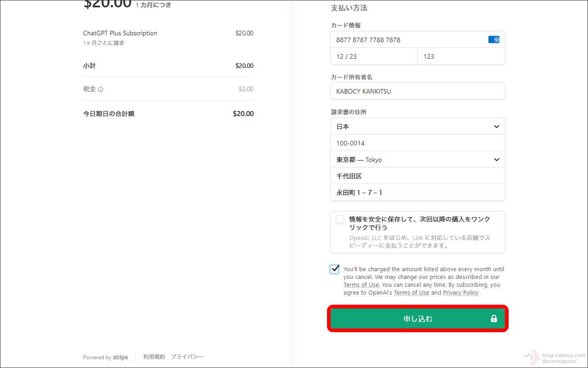
Task: Click the card number input field
Action: [408, 40]
